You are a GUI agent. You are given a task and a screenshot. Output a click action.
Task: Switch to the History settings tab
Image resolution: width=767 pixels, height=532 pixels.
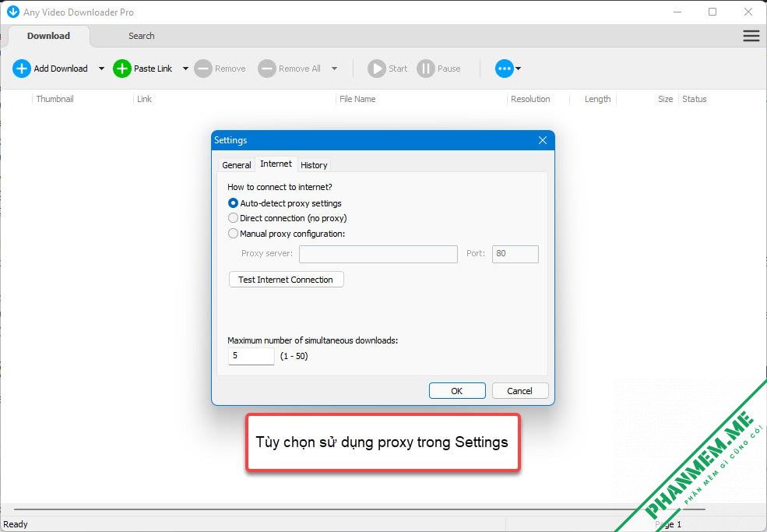(x=314, y=165)
